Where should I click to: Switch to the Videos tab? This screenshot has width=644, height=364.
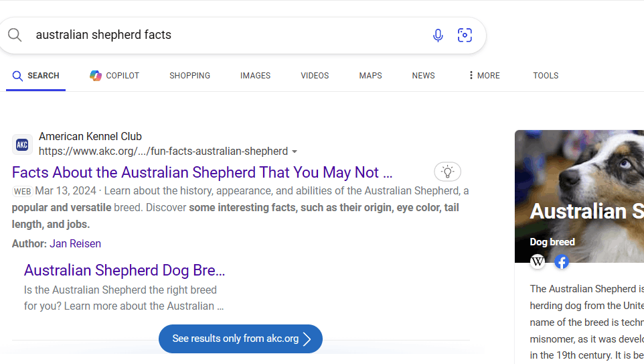pos(315,76)
